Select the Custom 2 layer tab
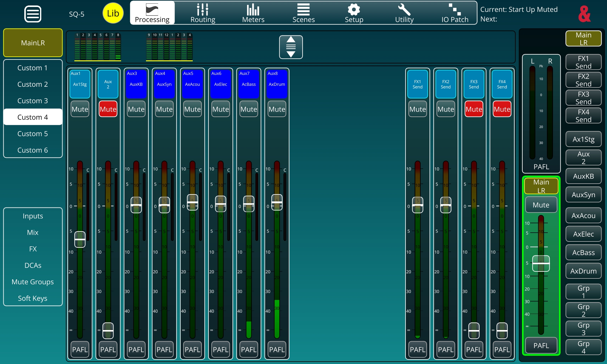This screenshot has height=364, width=607. pyautogui.click(x=32, y=84)
